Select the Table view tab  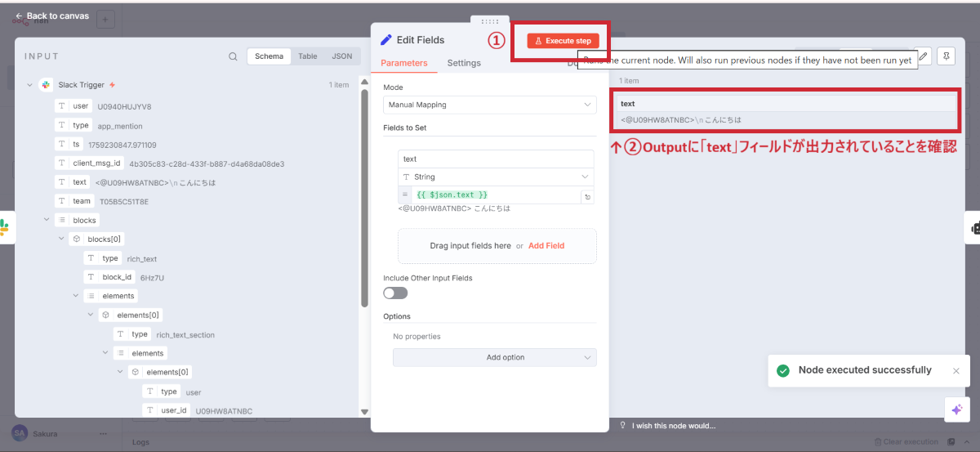pos(307,56)
